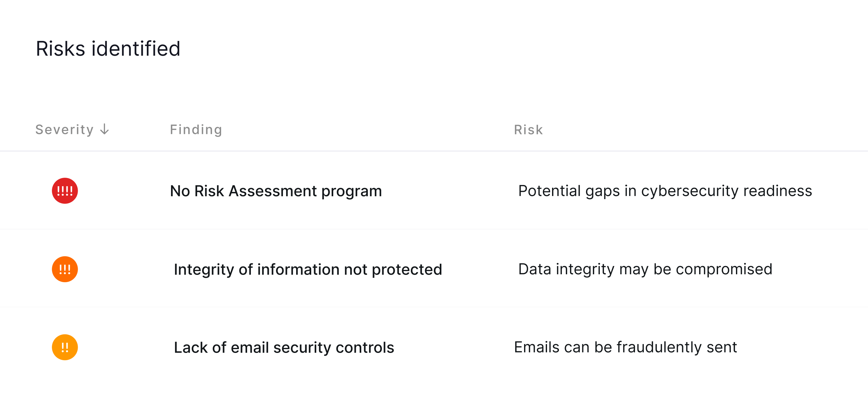Viewport: 868px width, 413px height.
Task: Click the word 'Integrity' in second finding
Action: click(204, 270)
